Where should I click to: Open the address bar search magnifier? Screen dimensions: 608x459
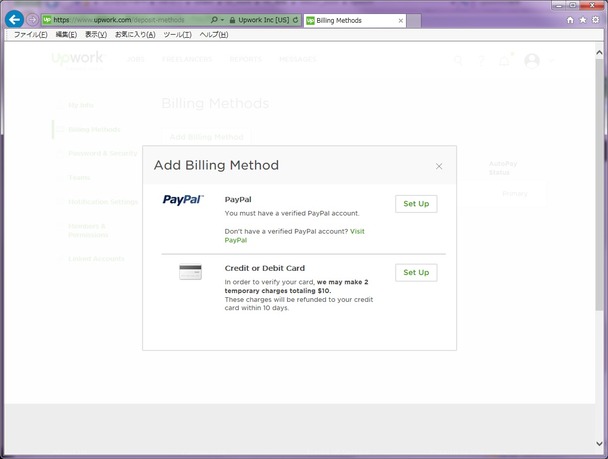coord(214,20)
